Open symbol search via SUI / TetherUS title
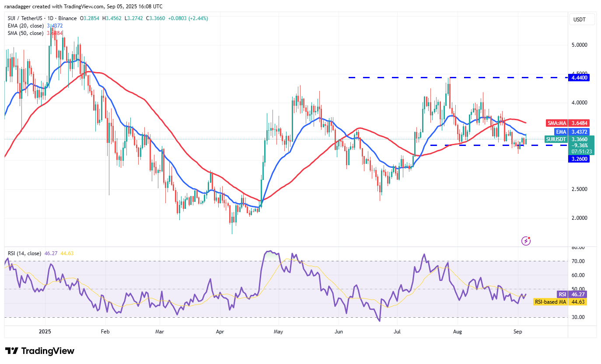 point(26,19)
